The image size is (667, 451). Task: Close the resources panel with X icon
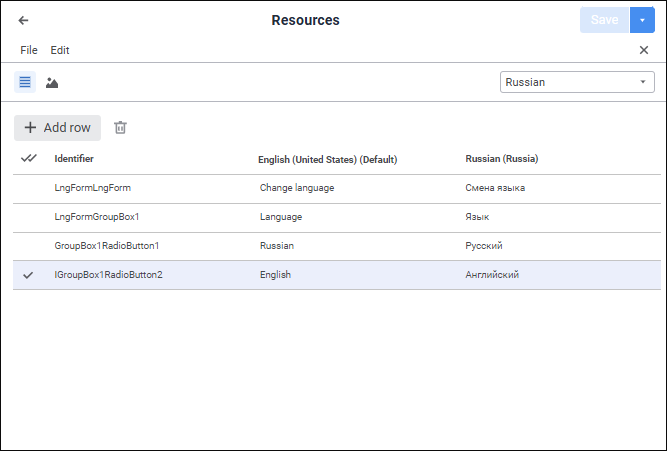click(x=644, y=50)
